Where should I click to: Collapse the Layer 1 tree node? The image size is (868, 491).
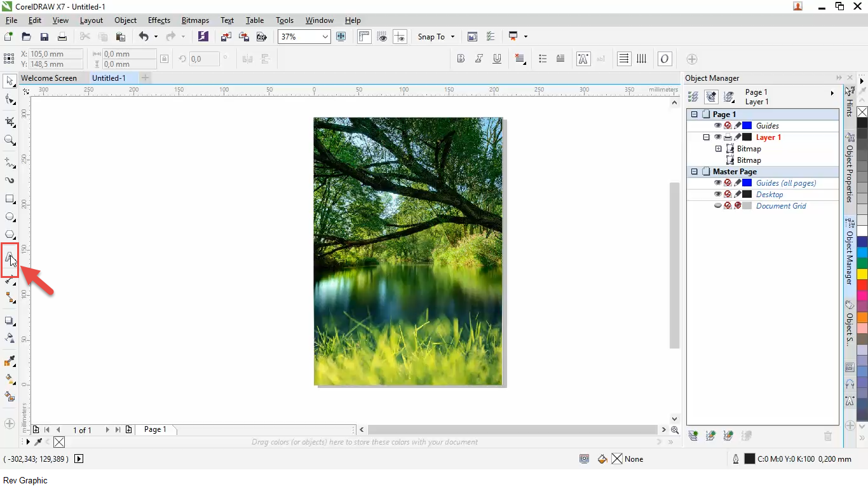[706, 137]
